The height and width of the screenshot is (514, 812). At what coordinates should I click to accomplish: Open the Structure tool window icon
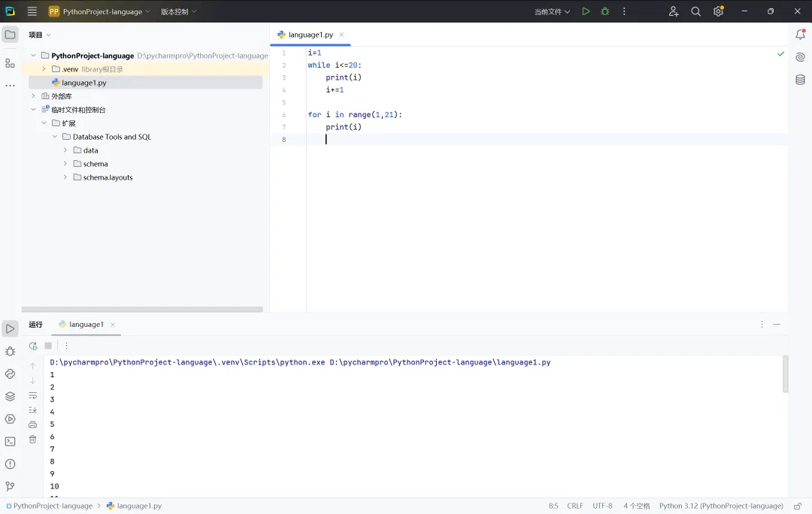[10, 63]
